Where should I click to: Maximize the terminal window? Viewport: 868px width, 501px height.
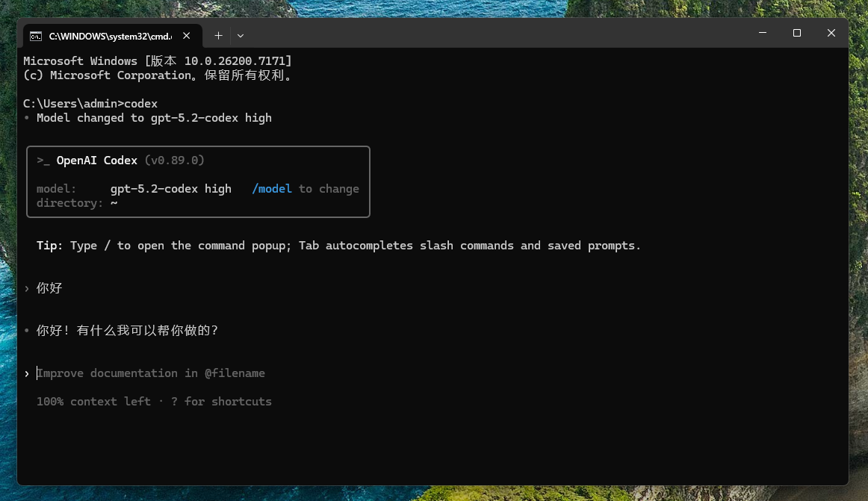point(797,33)
